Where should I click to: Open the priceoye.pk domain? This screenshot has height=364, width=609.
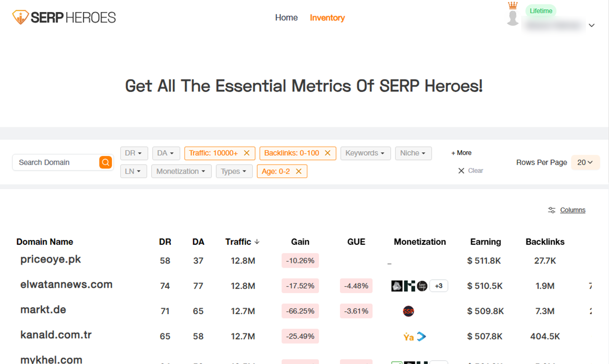pyautogui.click(x=50, y=260)
